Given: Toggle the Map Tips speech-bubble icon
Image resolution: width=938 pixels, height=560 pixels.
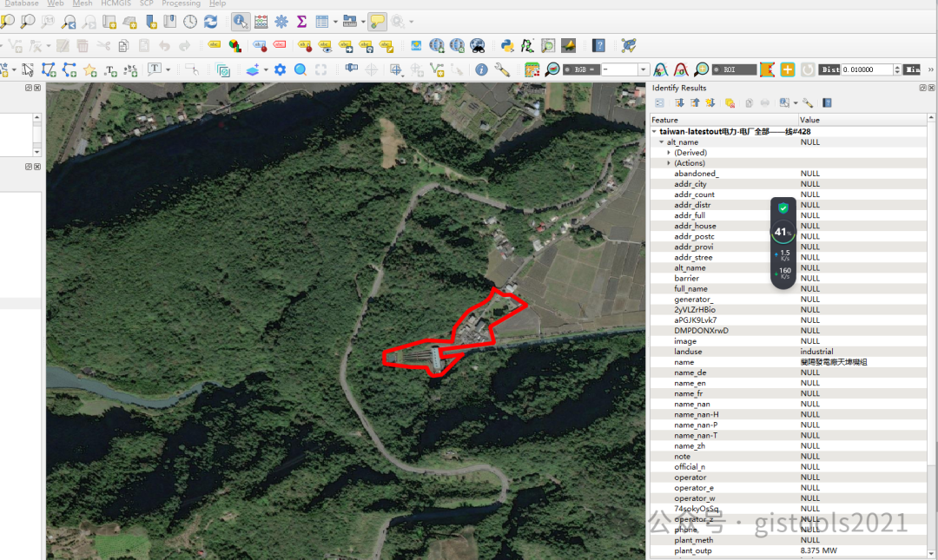Looking at the screenshot, I should click(377, 22).
